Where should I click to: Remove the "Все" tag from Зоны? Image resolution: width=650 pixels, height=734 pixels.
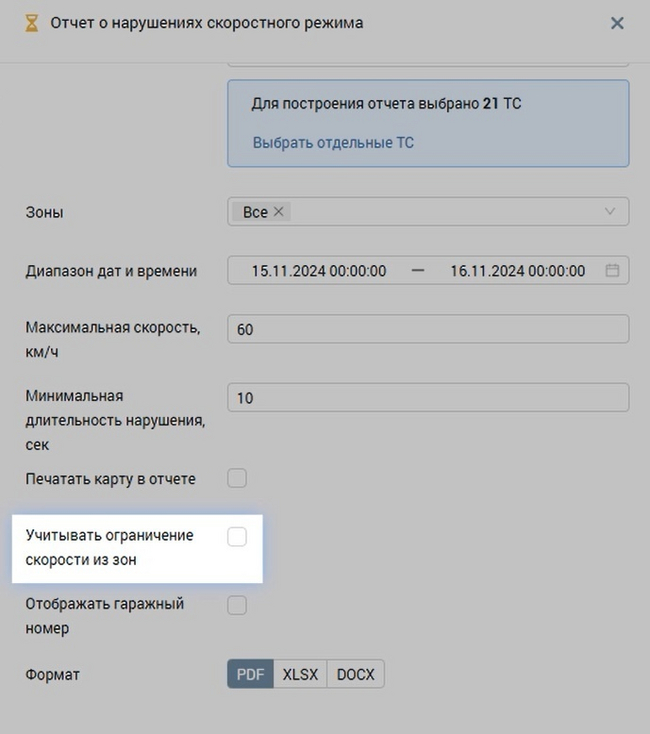pyautogui.click(x=279, y=212)
